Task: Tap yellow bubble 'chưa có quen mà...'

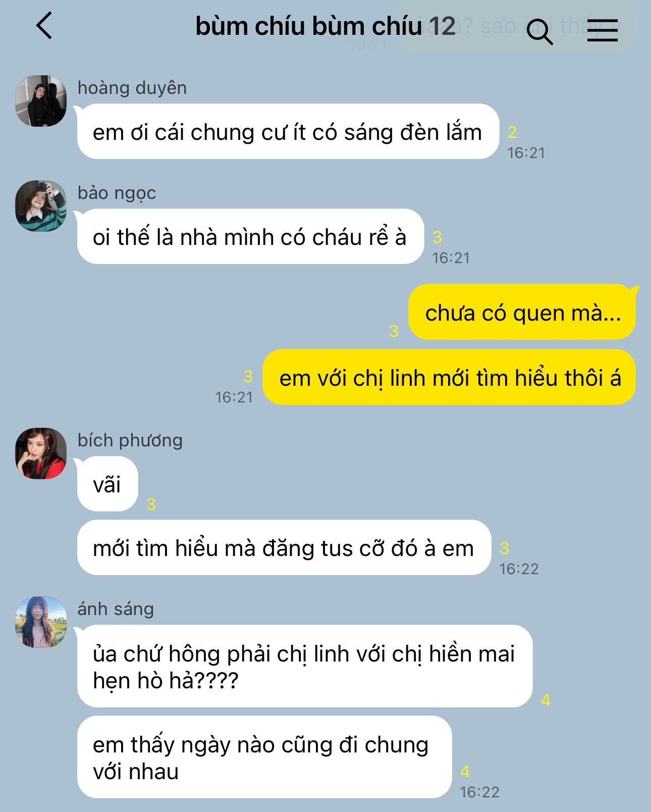Action: (x=523, y=312)
